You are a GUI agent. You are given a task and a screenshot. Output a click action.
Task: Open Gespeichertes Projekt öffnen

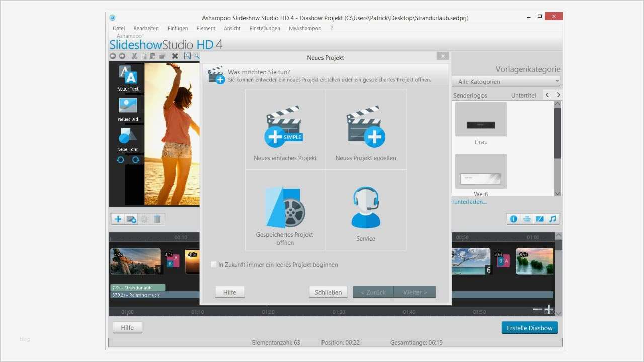[285, 210]
